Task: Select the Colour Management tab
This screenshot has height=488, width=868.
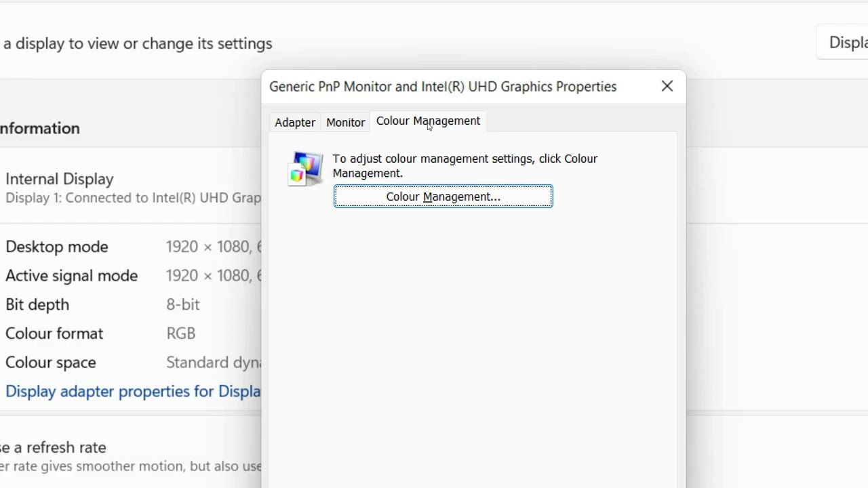Action: click(428, 121)
